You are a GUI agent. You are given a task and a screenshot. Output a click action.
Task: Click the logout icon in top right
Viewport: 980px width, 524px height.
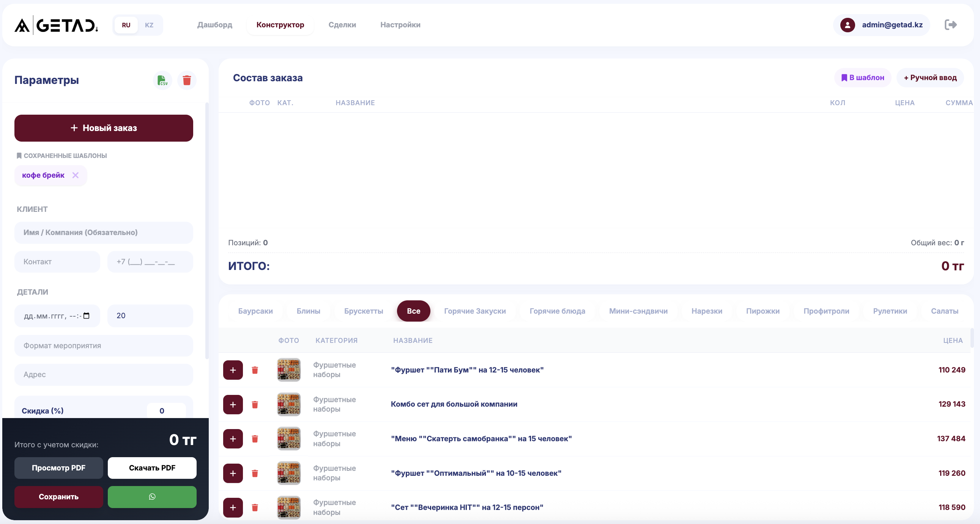950,25
